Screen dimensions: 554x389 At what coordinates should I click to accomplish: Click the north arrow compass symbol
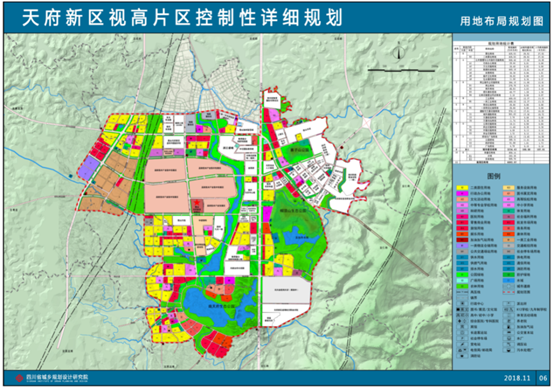coord(399,52)
